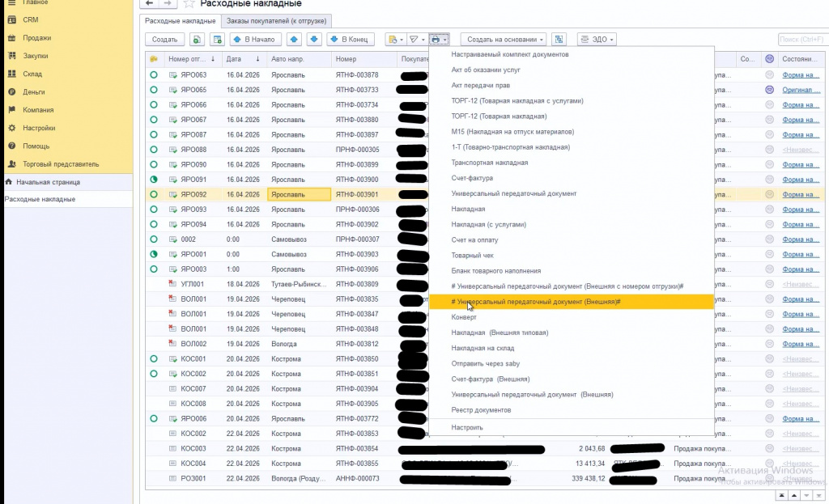This screenshot has height=504, width=829.
Task: Click the structure icon left of ЭДО
Action: 559,39
